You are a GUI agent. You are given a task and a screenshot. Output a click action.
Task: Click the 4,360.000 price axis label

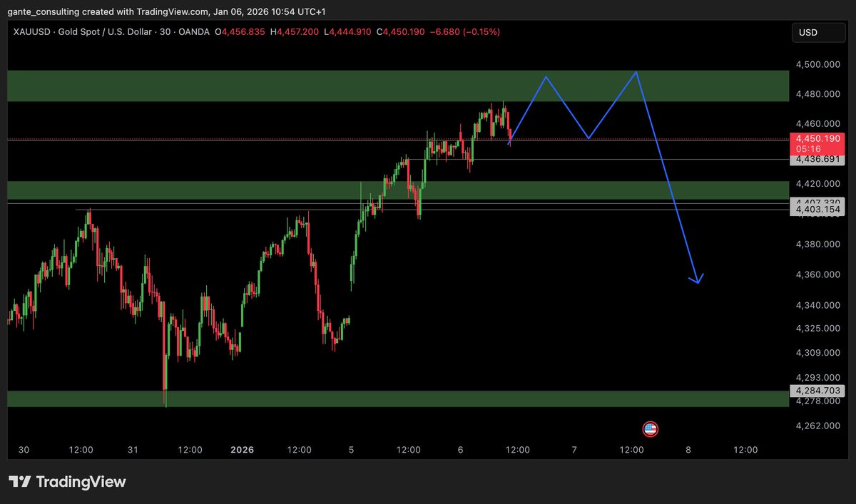[818, 274]
